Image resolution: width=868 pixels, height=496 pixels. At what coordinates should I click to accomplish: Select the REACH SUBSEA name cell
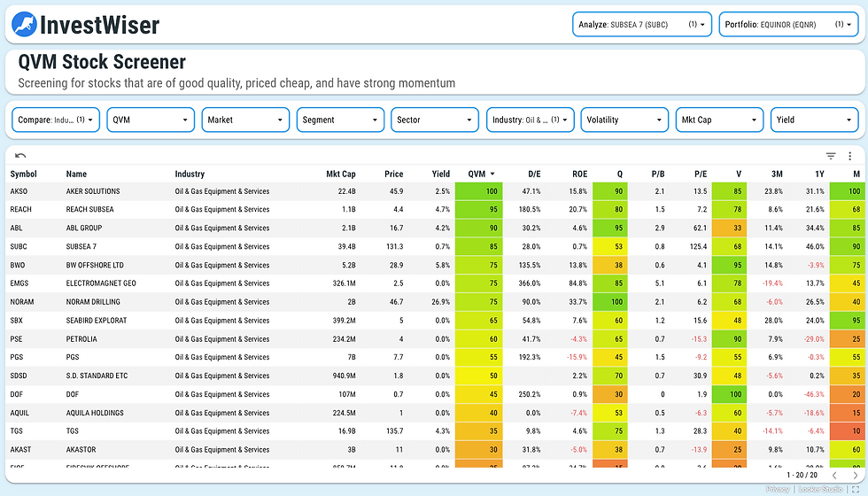click(89, 210)
